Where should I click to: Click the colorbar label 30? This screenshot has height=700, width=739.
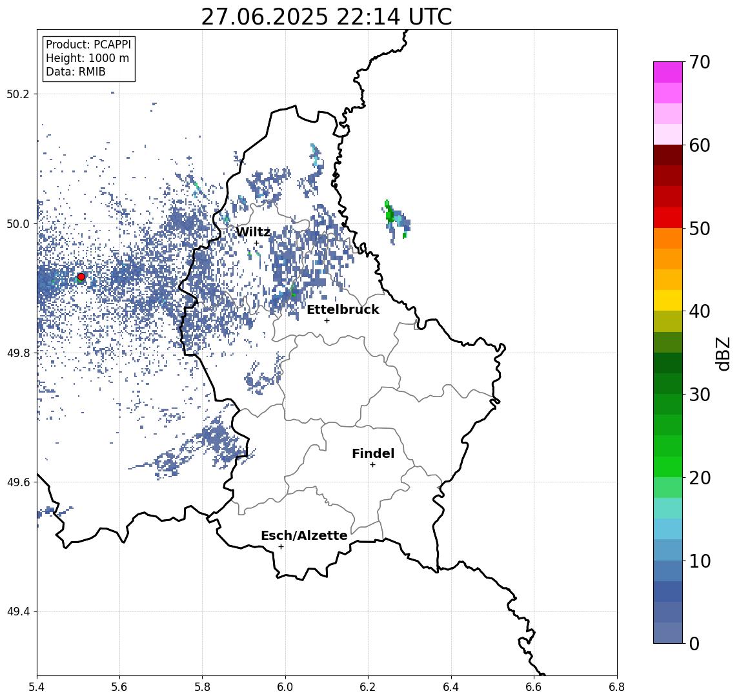(700, 395)
